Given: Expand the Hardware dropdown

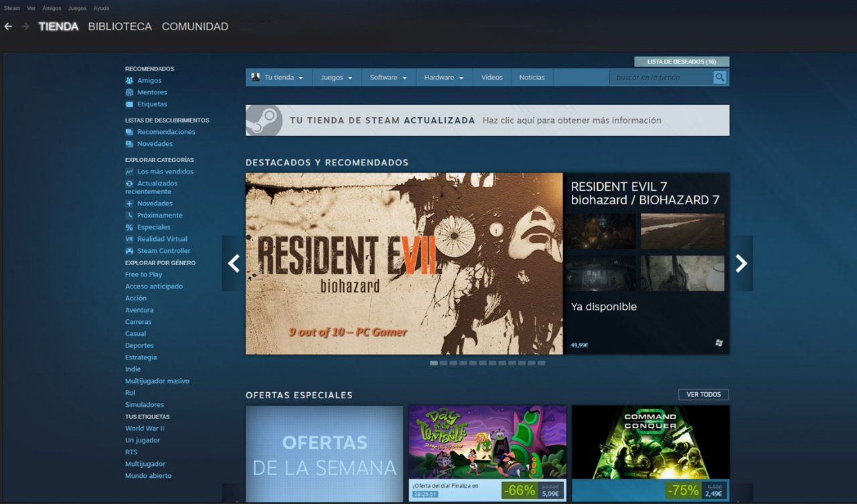Looking at the screenshot, I should 444,77.
